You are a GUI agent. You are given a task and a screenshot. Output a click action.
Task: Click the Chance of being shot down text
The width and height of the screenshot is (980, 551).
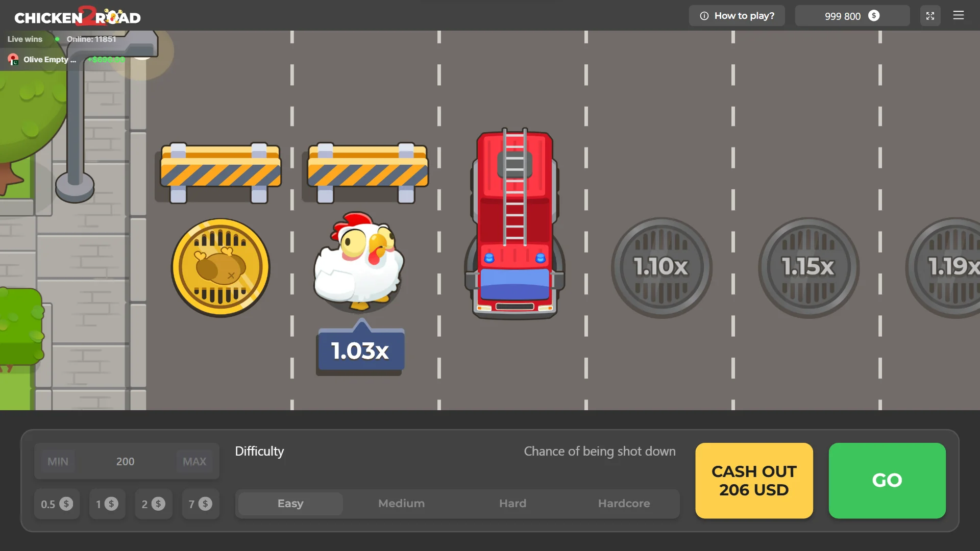600,452
